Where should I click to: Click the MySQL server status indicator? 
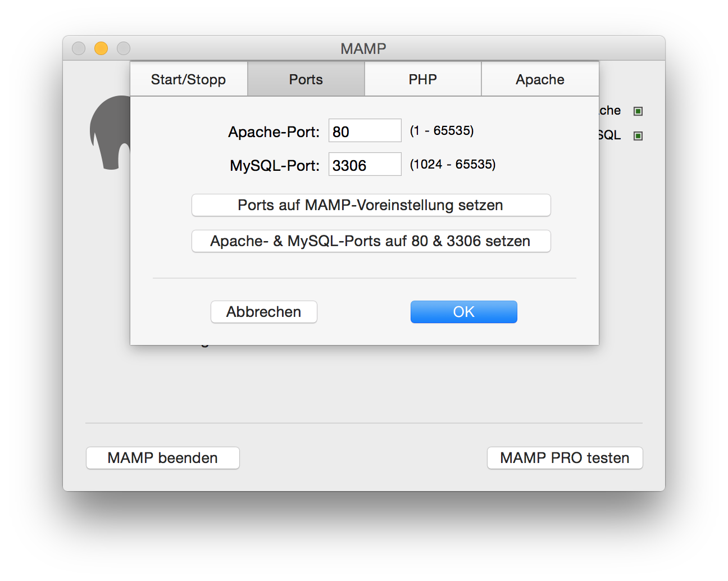pos(638,136)
